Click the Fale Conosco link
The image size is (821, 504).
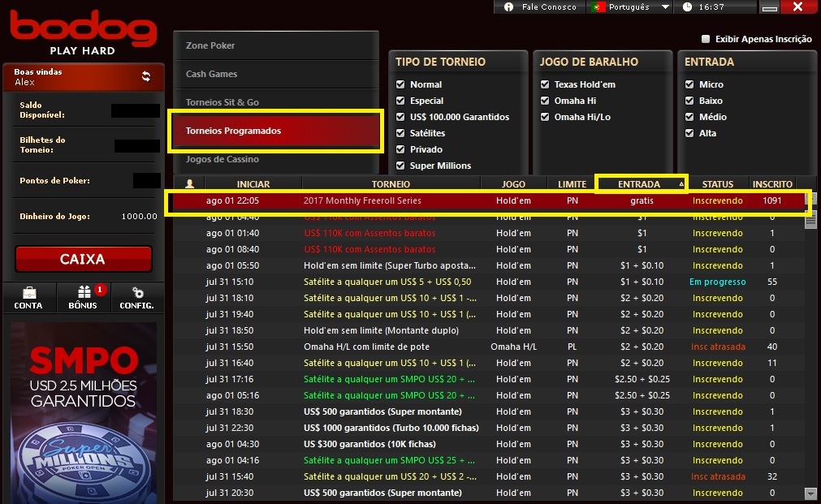click(x=549, y=6)
